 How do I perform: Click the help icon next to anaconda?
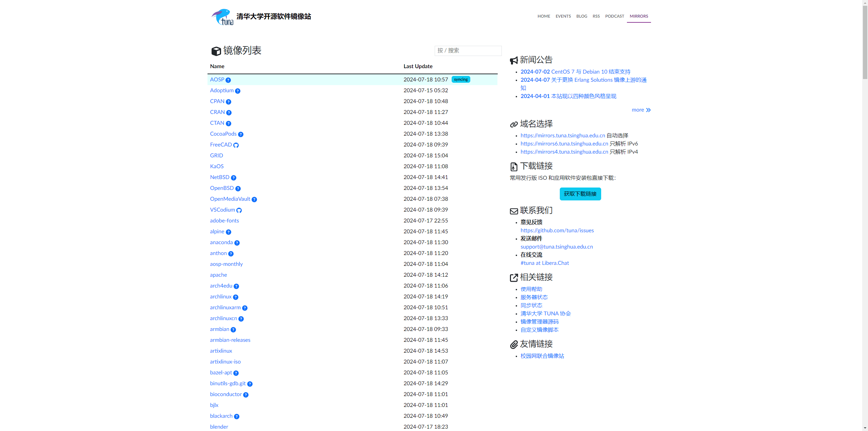coord(237,243)
